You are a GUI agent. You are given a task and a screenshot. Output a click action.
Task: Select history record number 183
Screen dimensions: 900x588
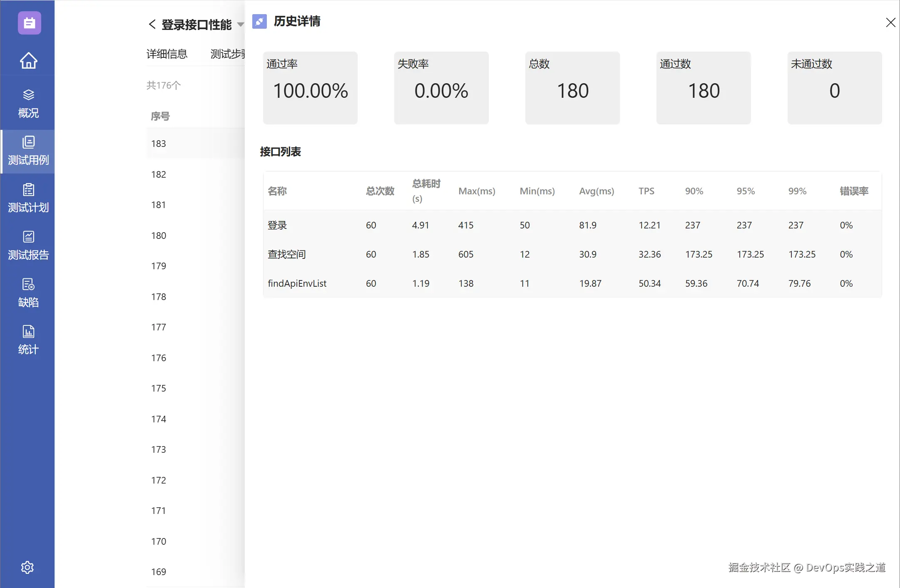pyautogui.click(x=159, y=144)
